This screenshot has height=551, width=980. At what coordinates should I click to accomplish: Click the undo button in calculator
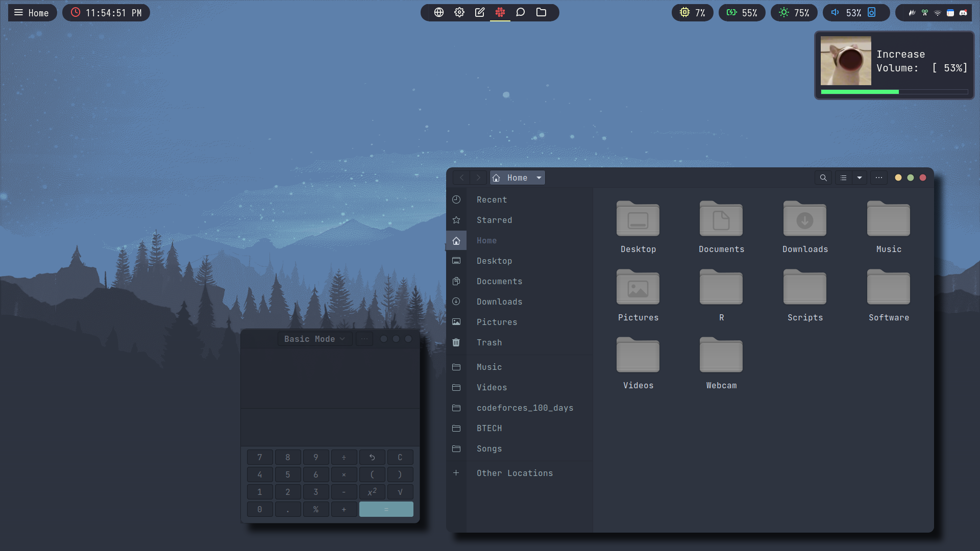(x=372, y=458)
